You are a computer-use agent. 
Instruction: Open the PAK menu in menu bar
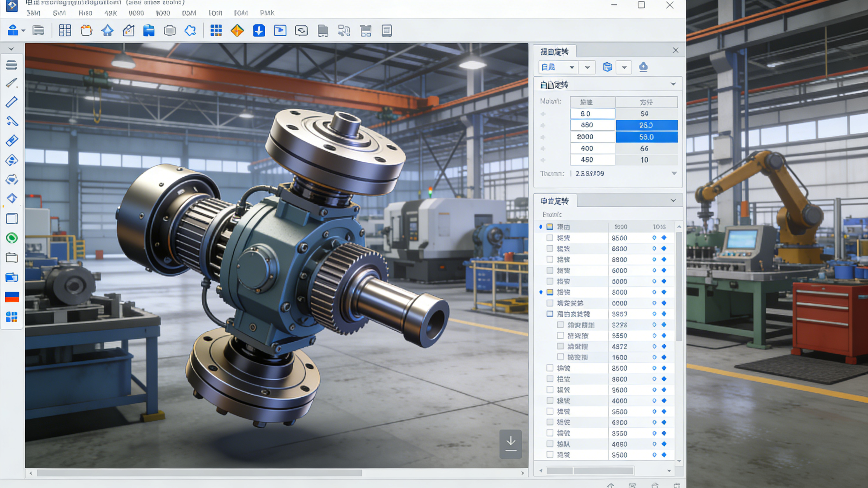pyautogui.click(x=267, y=13)
